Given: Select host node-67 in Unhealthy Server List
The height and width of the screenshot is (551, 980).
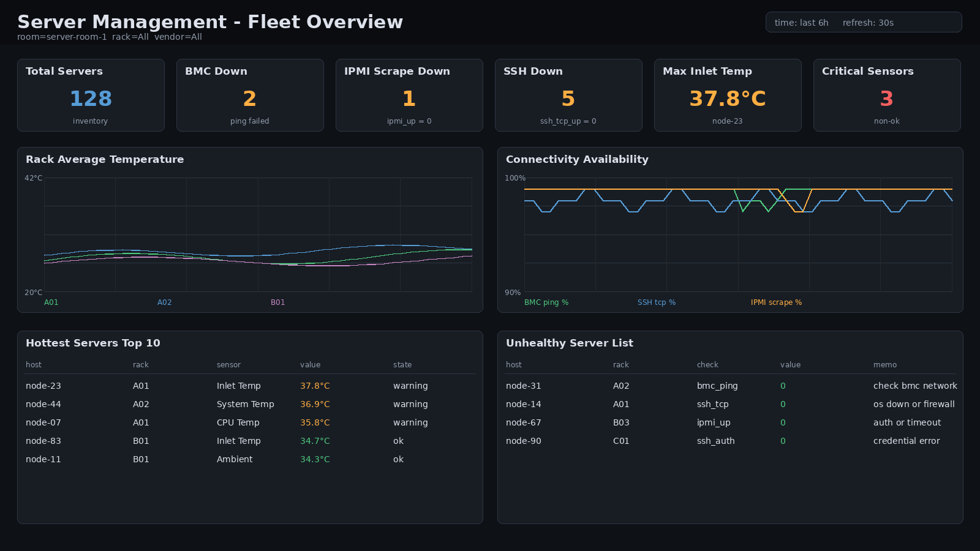Looking at the screenshot, I should 524,422.
